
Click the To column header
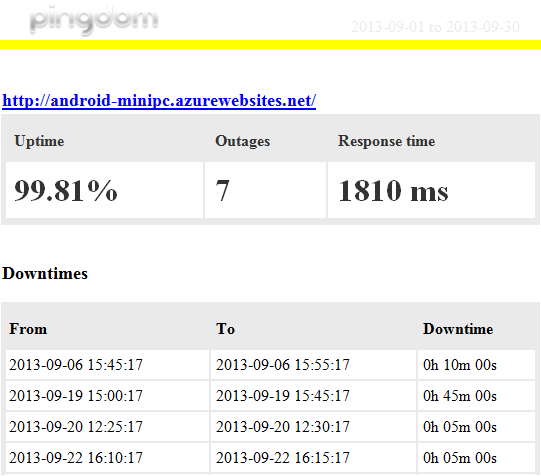click(225, 329)
